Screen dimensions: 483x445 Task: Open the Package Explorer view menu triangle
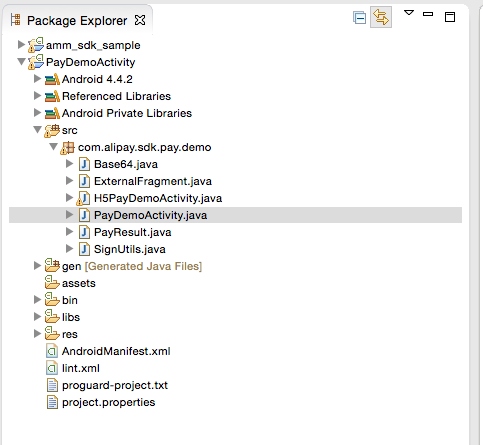(x=409, y=13)
